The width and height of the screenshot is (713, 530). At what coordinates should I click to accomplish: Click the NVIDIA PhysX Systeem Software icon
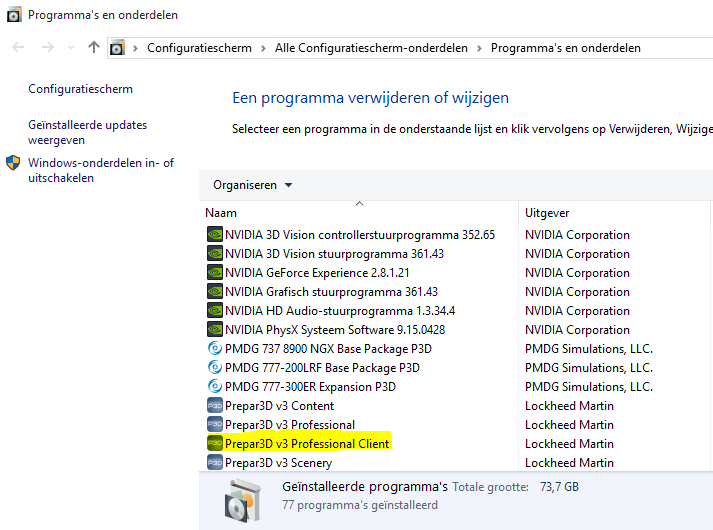pos(215,330)
